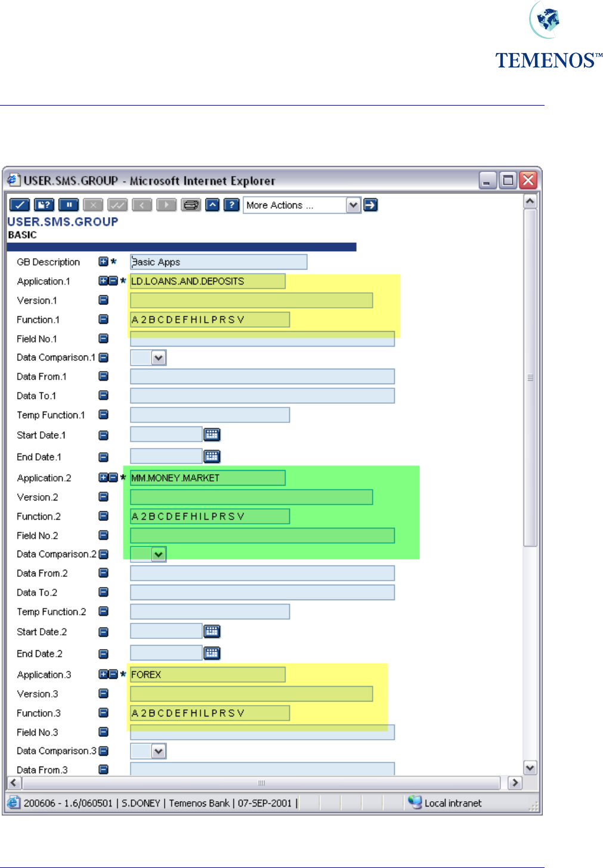
Task: Open the More Actions dropdown
Action: click(x=353, y=205)
